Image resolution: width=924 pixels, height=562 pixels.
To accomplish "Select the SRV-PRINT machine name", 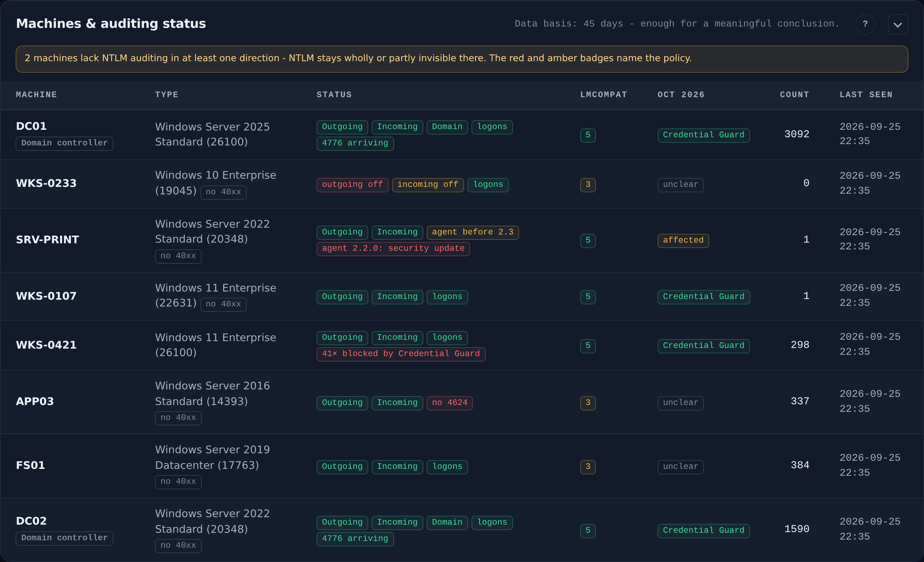I will coord(47,240).
